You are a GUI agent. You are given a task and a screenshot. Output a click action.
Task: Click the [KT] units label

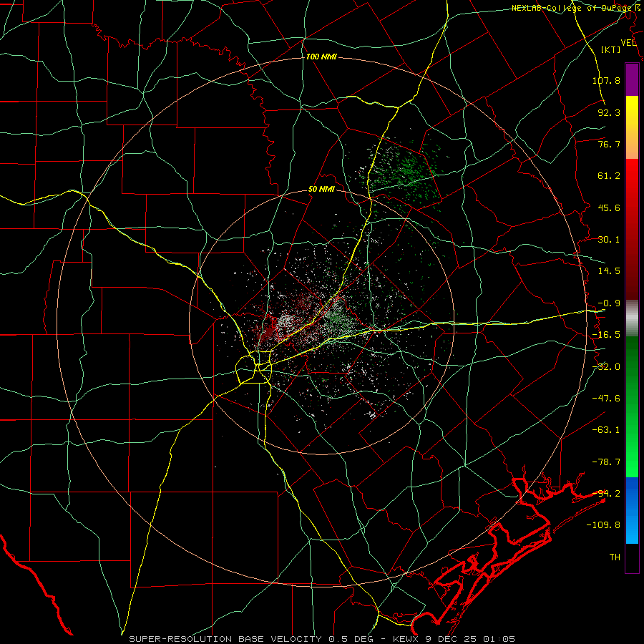point(611,49)
